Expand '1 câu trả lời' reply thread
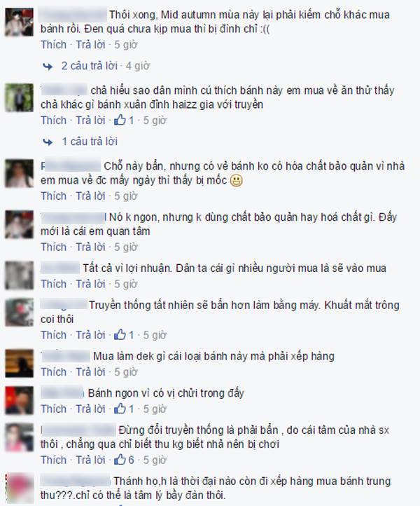 (90, 142)
